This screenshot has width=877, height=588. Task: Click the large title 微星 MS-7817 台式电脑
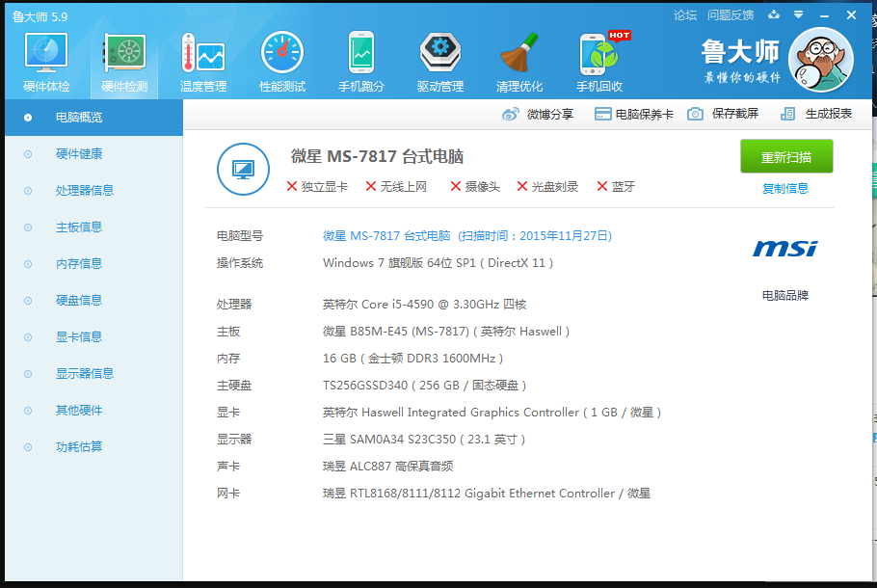click(377, 156)
